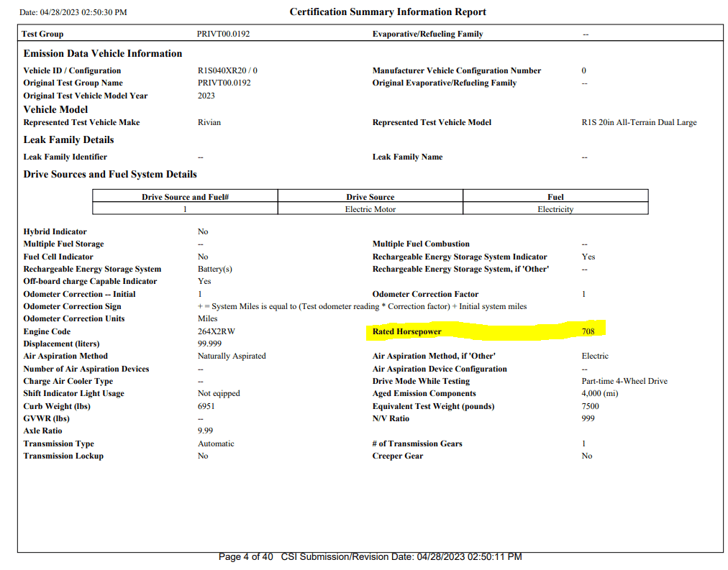Select the 'Battery(s)' value
This screenshot has height=570, width=728.
215,269
